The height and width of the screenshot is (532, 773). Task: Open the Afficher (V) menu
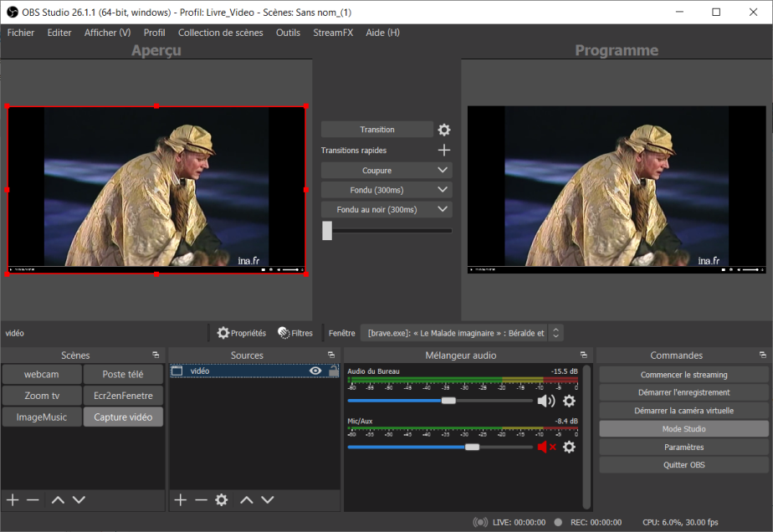pos(107,33)
